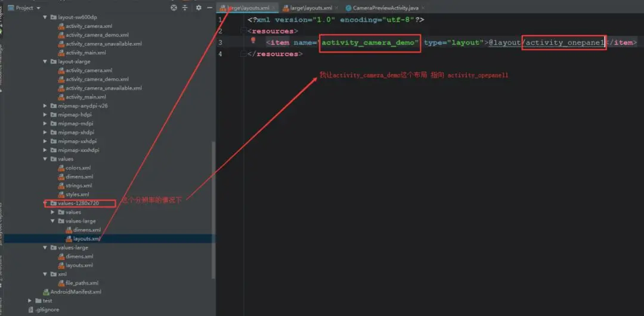Click the .gitignore file icon
This screenshot has height=316, width=644.
[31, 309]
